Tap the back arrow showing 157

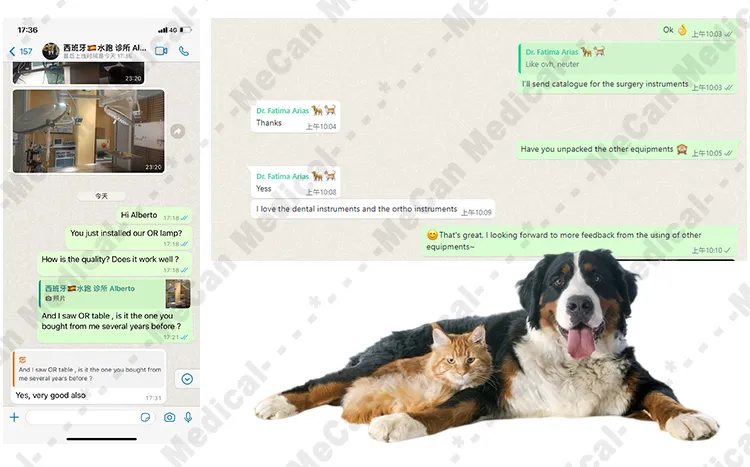(x=20, y=51)
